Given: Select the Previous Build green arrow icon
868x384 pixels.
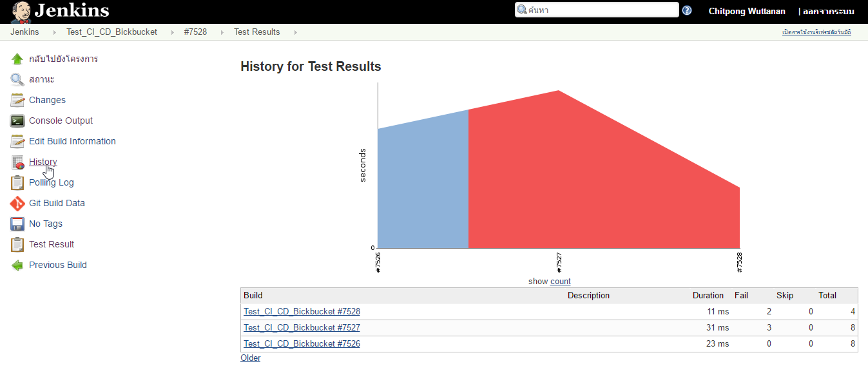Looking at the screenshot, I should (x=17, y=265).
